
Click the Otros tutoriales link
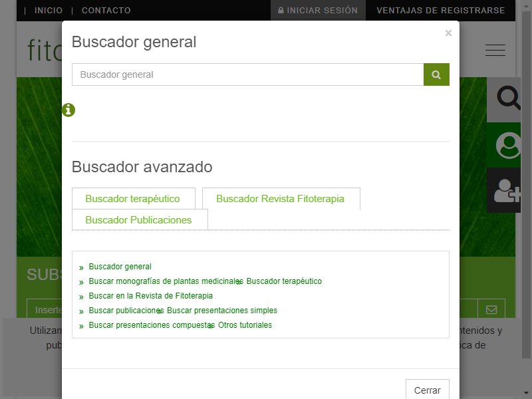(x=245, y=325)
